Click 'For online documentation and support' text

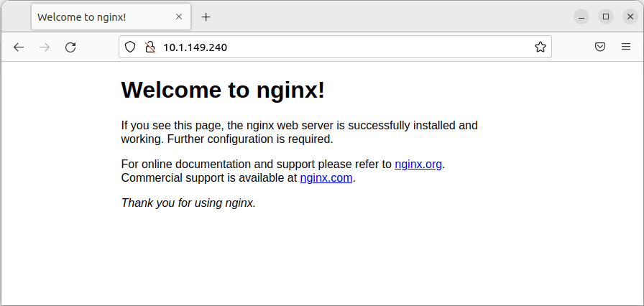218,164
